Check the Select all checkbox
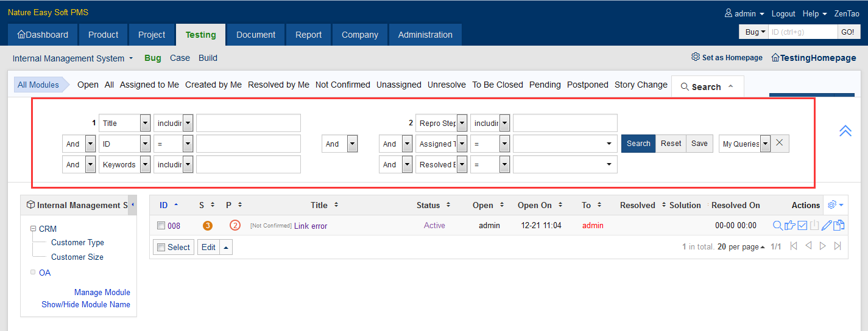Image resolution: width=868 pixels, height=331 pixels. coord(161,248)
